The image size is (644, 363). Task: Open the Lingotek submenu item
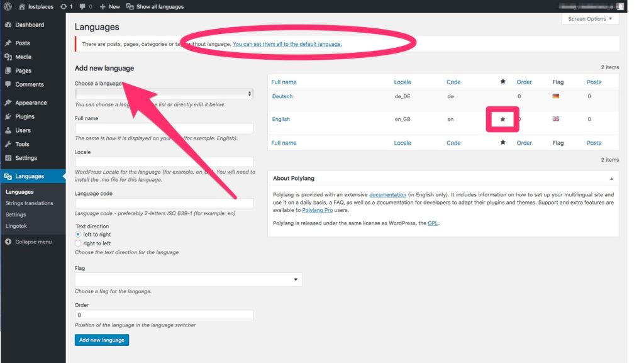point(16,226)
